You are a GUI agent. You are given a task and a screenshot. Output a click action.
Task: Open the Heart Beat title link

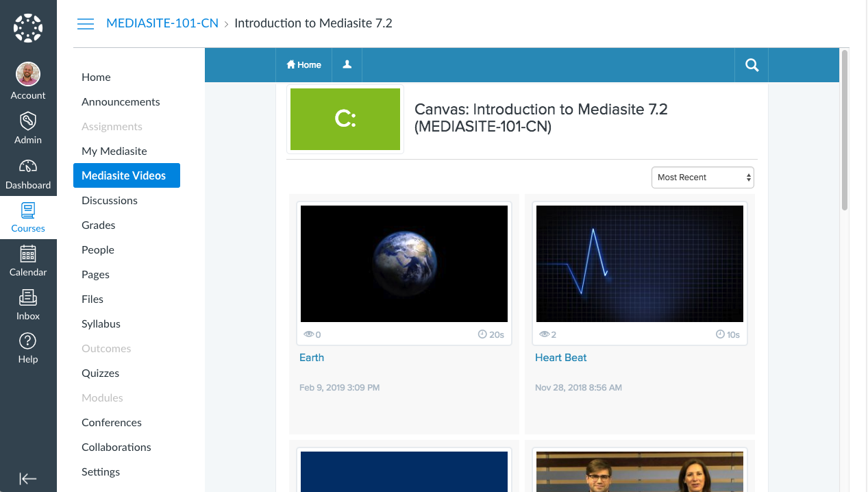pos(561,358)
